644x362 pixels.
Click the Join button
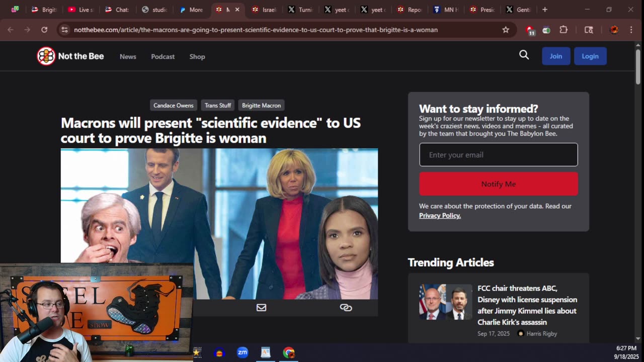pyautogui.click(x=556, y=56)
